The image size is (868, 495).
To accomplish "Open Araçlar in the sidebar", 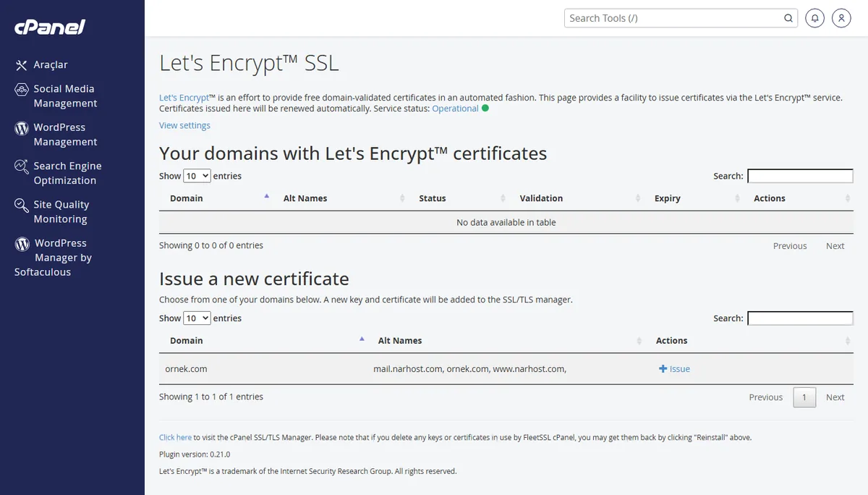I will [x=51, y=65].
